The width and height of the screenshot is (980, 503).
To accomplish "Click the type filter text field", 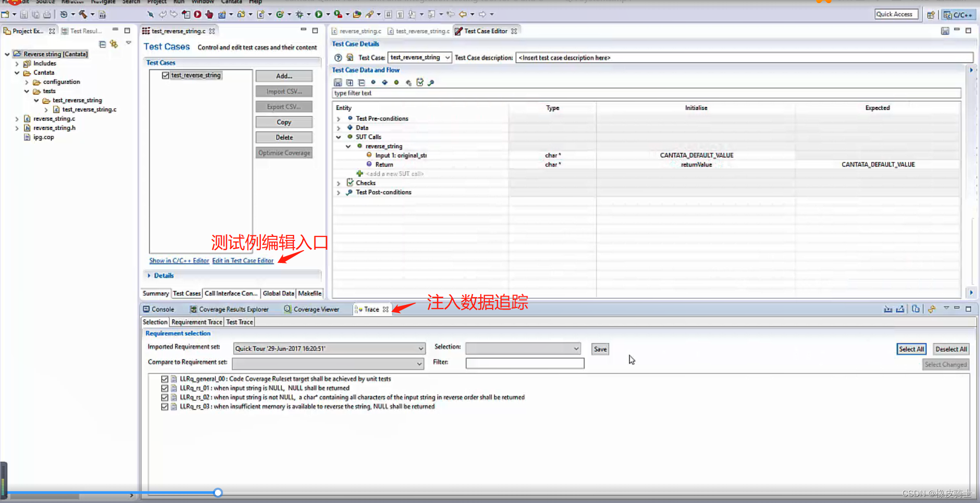I will click(647, 93).
